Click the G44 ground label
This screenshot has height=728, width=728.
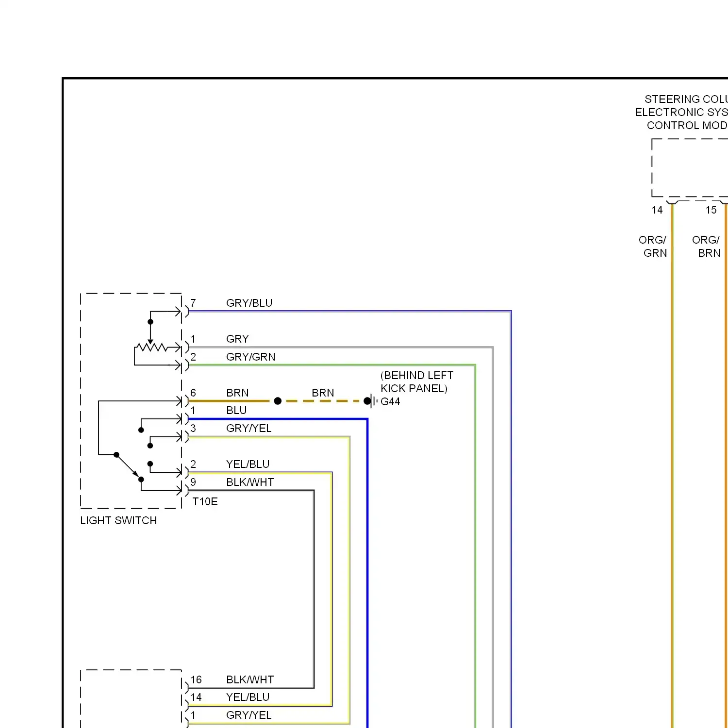pos(390,401)
